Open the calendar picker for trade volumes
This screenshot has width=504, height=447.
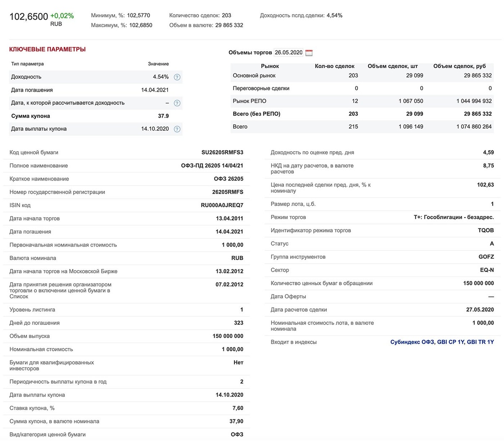click(309, 53)
